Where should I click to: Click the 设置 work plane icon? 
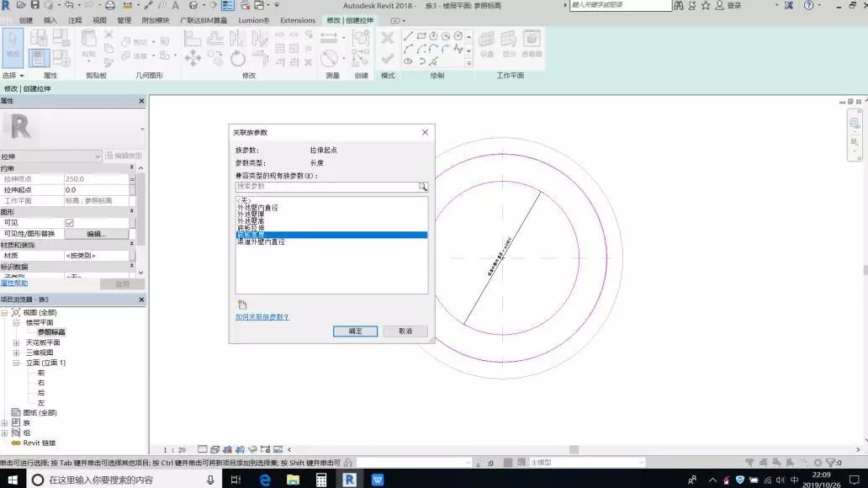point(487,45)
